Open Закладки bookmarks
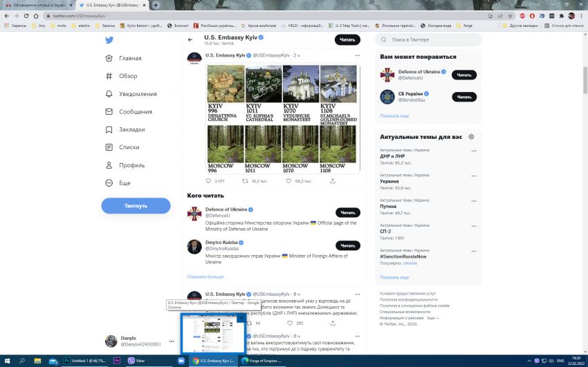Screen dimensions: 588x367 [x=125, y=129]
